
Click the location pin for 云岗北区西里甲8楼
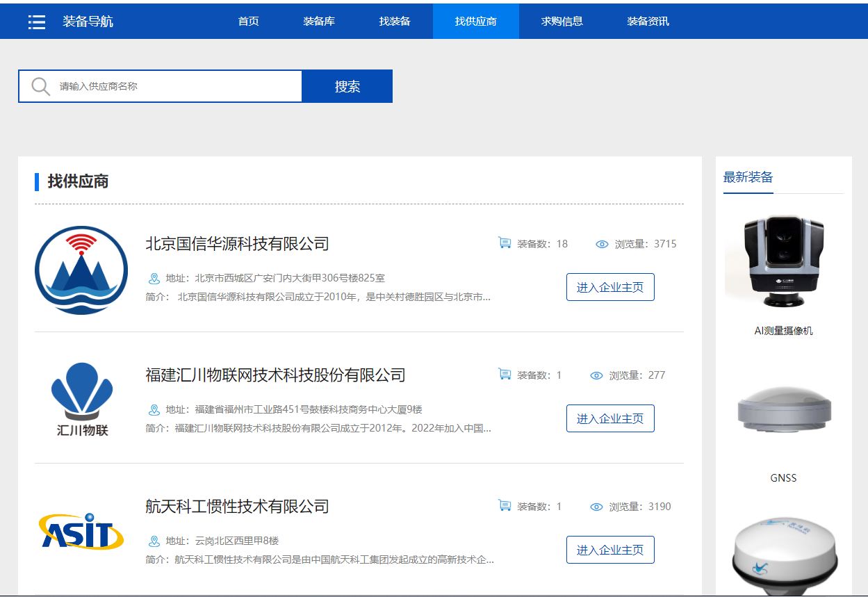pos(154,541)
